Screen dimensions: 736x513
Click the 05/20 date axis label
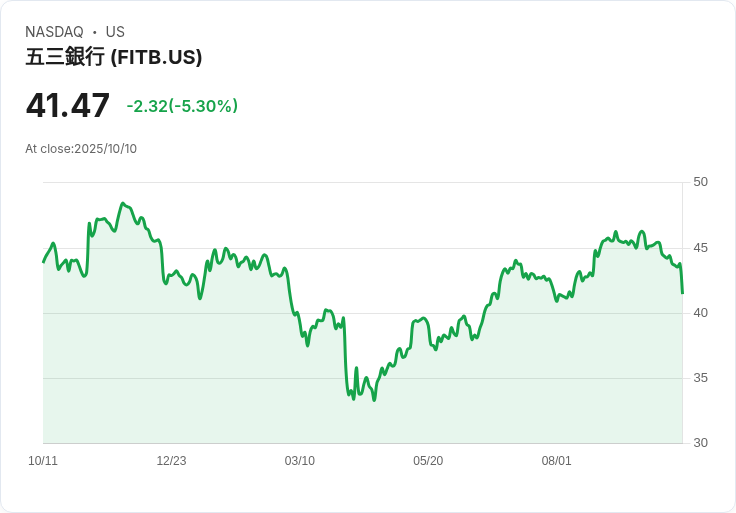pos(428,460)
